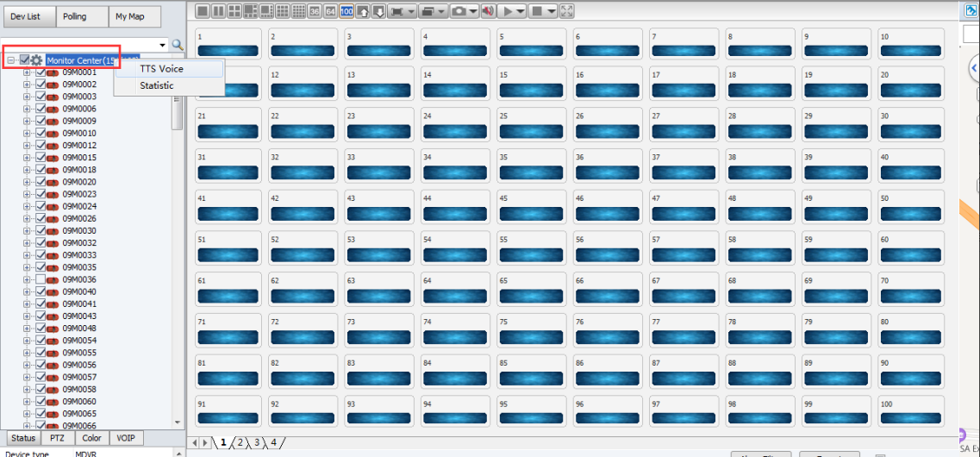Select the single-window layout icon

203,10
